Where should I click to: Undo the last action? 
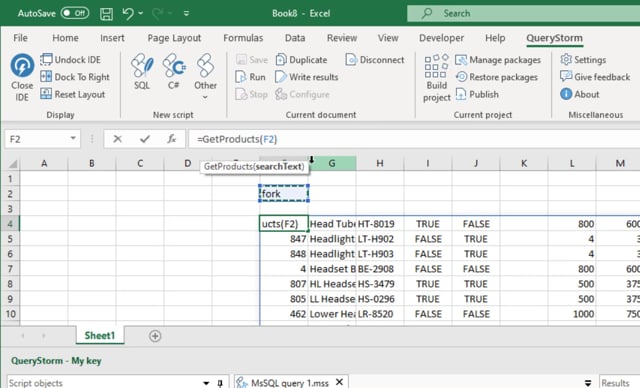(x=128, y=13)
